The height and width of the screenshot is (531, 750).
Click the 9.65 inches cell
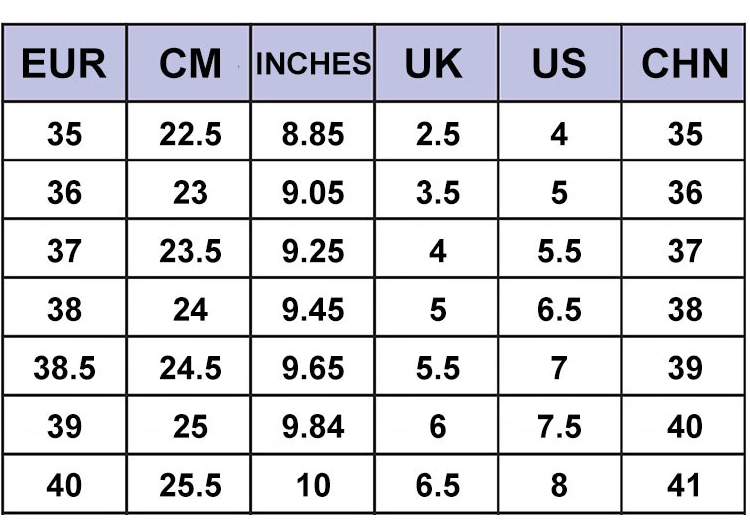[313, 369]
